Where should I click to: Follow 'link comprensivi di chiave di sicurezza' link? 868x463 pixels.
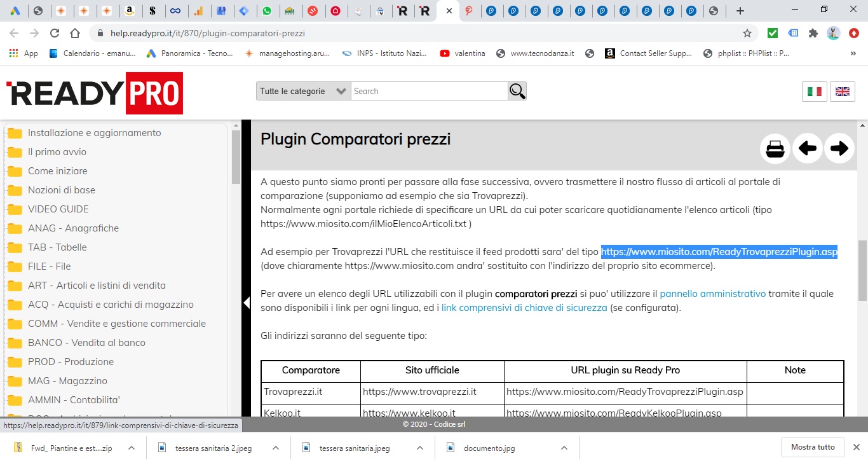pos(524,308)
